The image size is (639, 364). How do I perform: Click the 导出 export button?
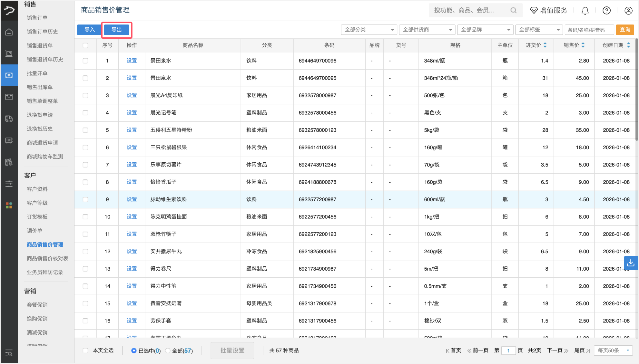117,29
